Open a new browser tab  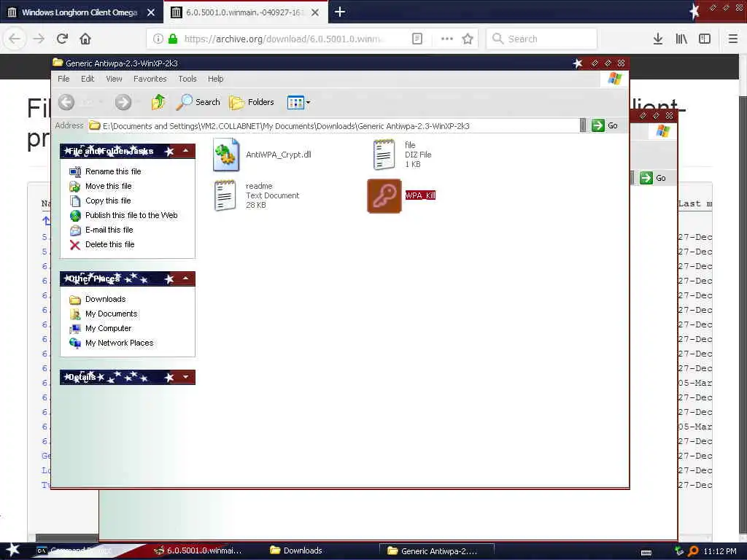pos(340,12)
